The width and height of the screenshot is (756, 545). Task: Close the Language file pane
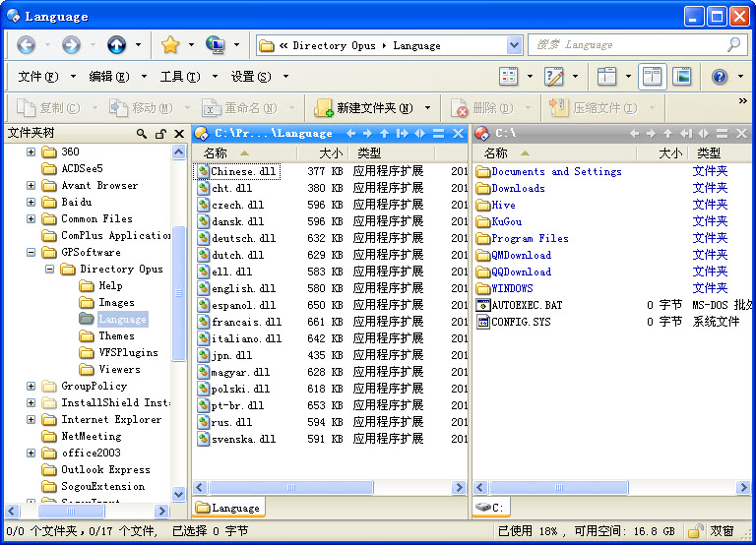[x=458, y=134]
